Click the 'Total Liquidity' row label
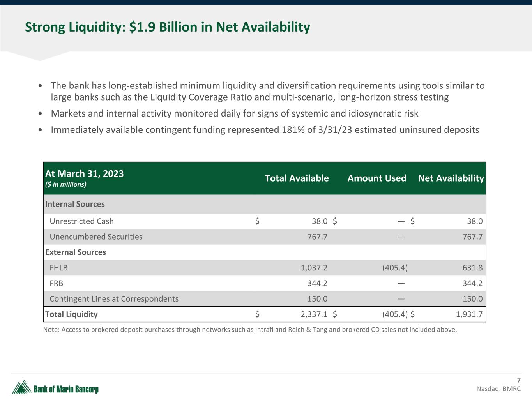The height and width of the screenshot is (399, 532). pyautogui.click(x=71, y=314)
